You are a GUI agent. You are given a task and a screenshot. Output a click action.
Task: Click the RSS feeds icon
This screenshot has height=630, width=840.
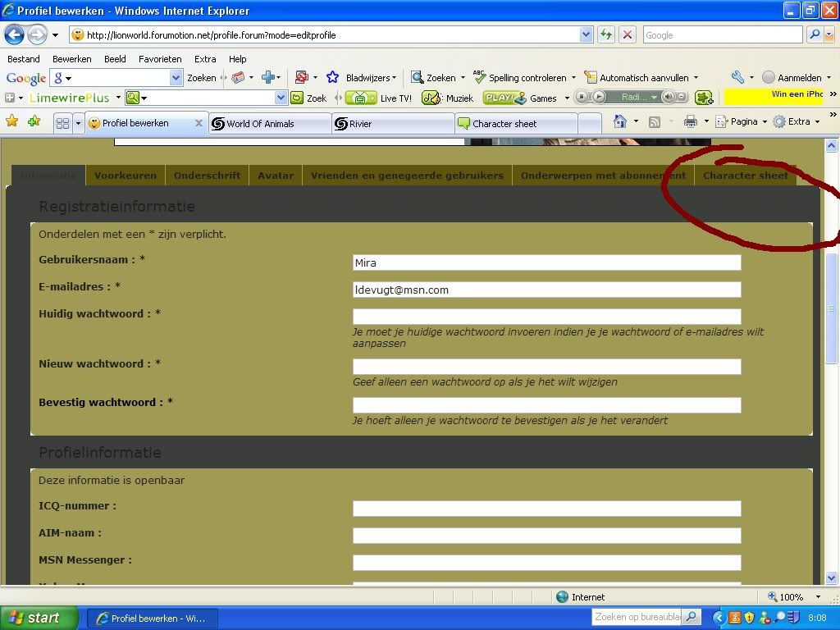(654, 122)
